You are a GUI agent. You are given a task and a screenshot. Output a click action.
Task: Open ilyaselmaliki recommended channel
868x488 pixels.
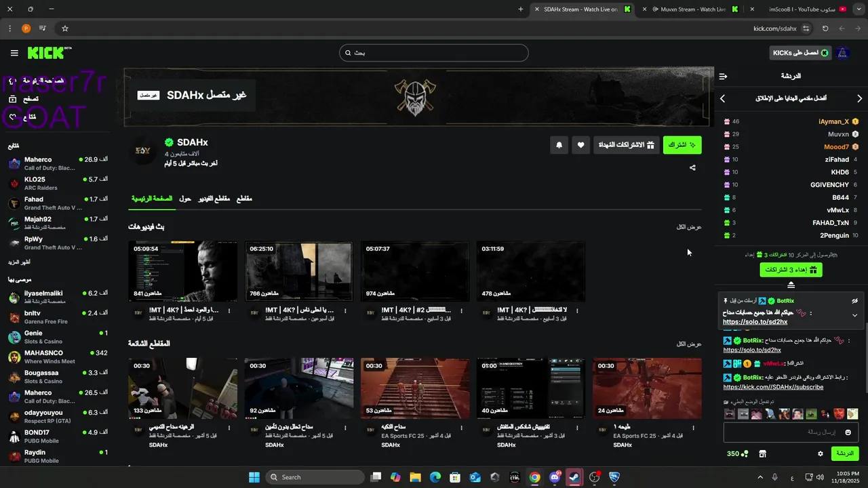pyautogui.click(x=56, y=297)
